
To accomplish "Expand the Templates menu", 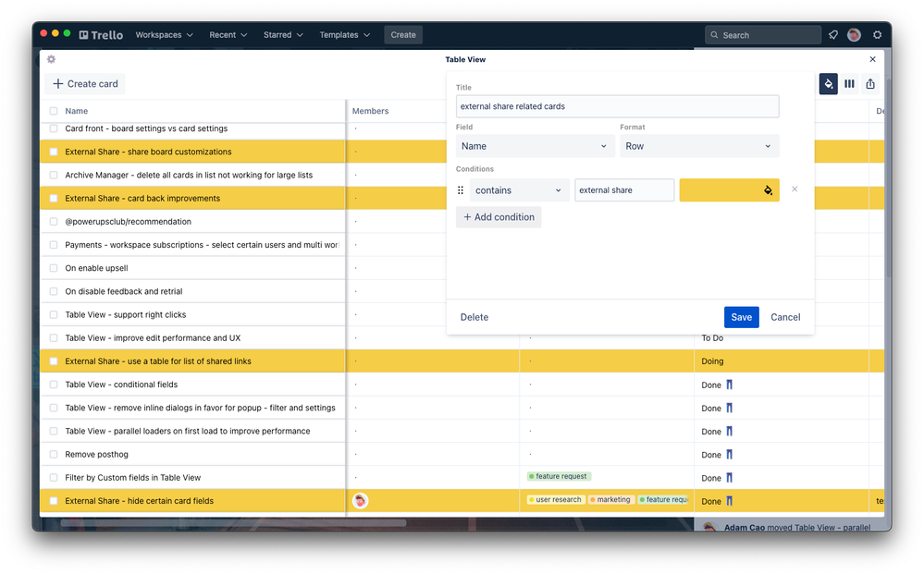I will 345,35.
